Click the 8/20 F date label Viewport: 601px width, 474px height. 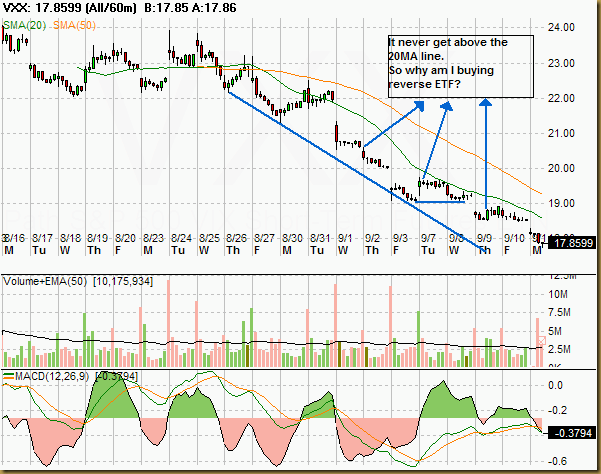[125, 244]
